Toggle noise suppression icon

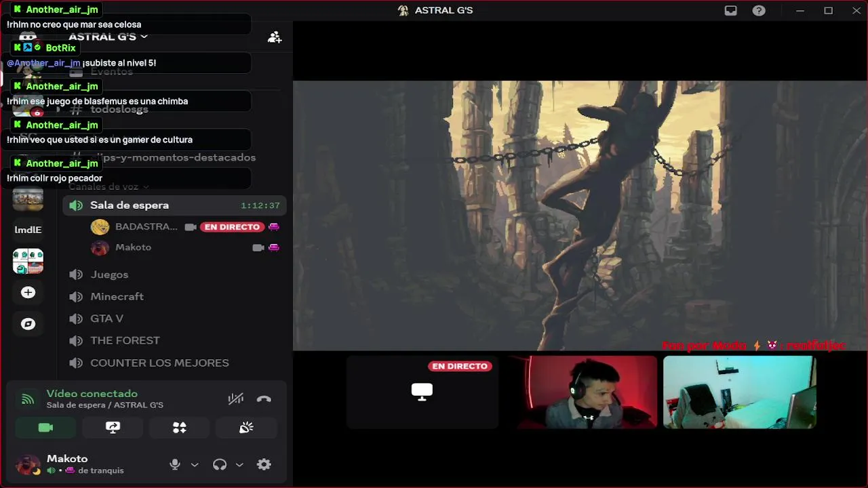[235, 399]
